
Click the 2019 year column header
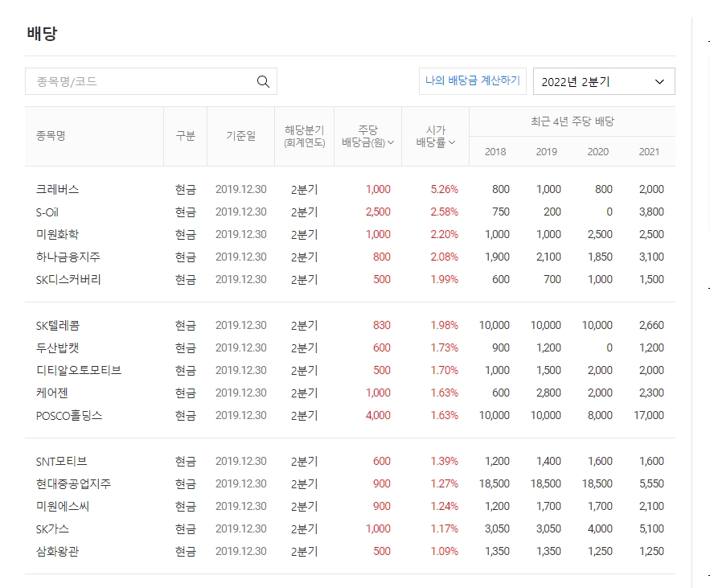pyautogui.click(x=547, y=152)
